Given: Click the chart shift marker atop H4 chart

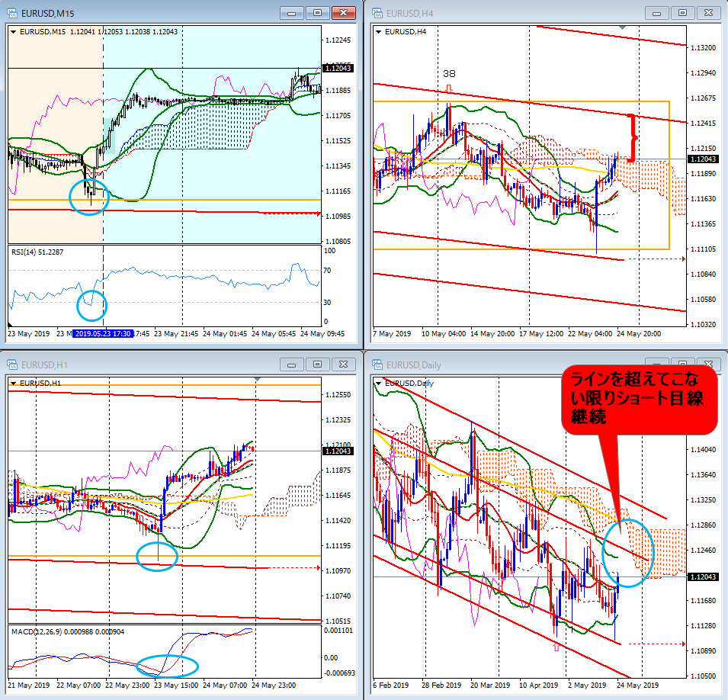Looking at the screenshot, I should [x=622, y=28].
